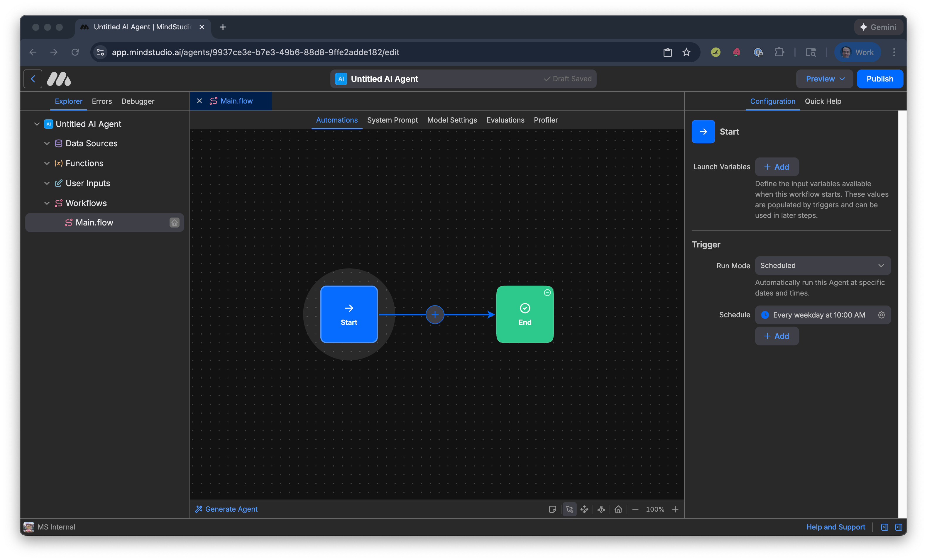This screenshot has width=927, height=560.
Task: Open the Quick Help tab
Action: click(x=823, y=101)
